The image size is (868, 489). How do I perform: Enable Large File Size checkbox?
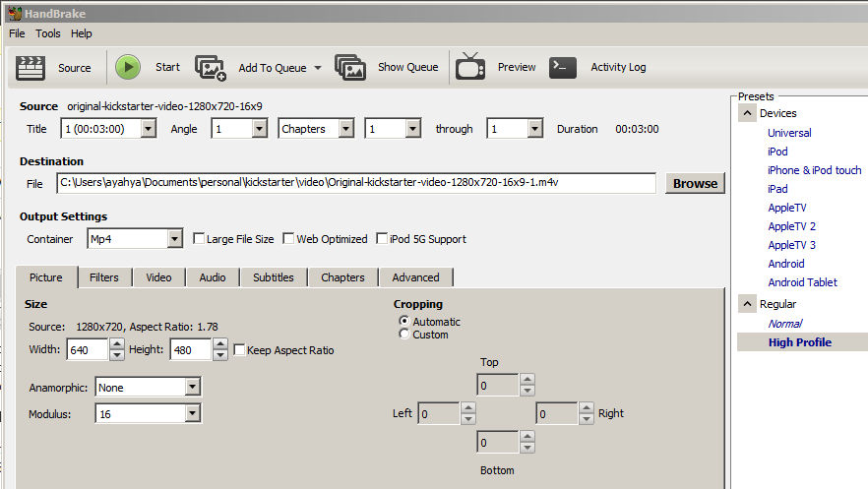(198, 238)
